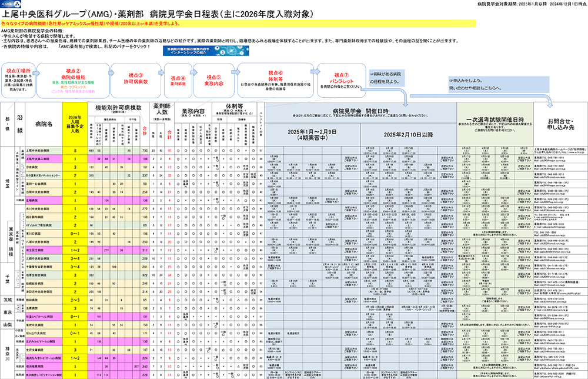Select the 視点③許可病床数 viewpoint box
The width and height of the screenshot is (588, 379).
coord(136,80)
